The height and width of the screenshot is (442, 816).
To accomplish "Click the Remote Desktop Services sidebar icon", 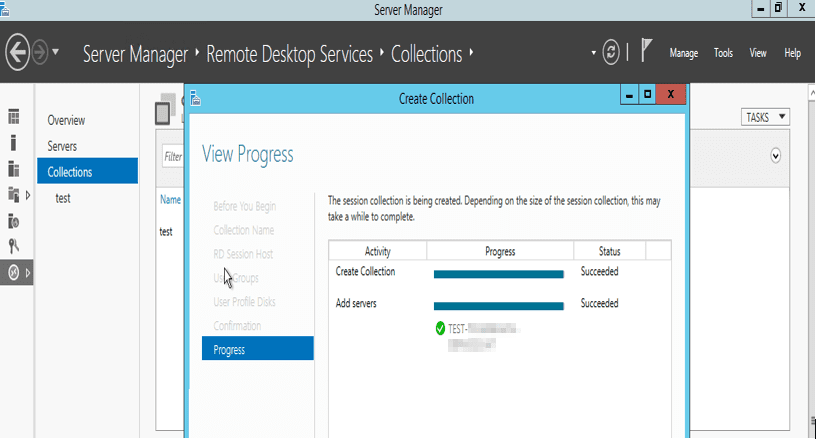I will click(x=14, y=272).
